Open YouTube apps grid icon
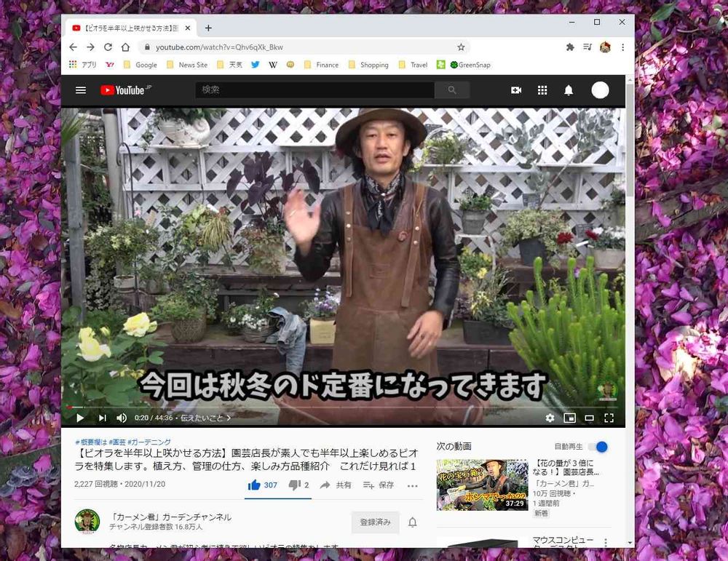Screen dimensions: 728x561 (x=542, y=90)
